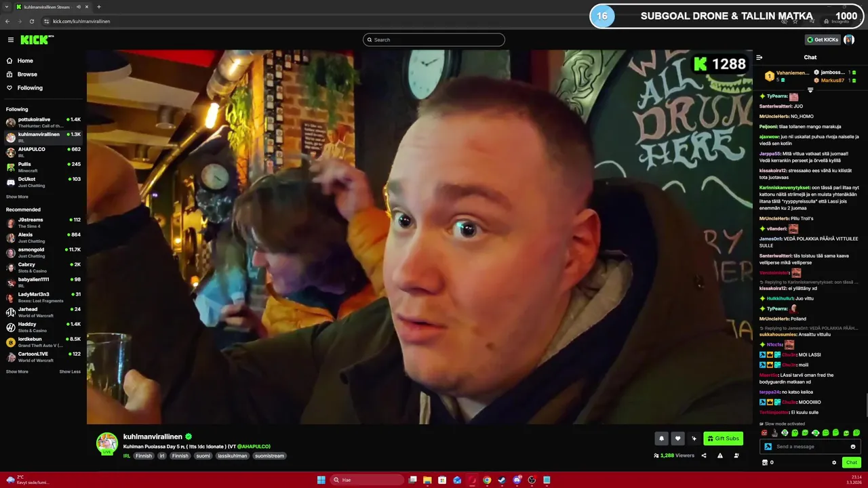
Task: Open Google Chrome from taskbar
Action: tap(487, 480)
